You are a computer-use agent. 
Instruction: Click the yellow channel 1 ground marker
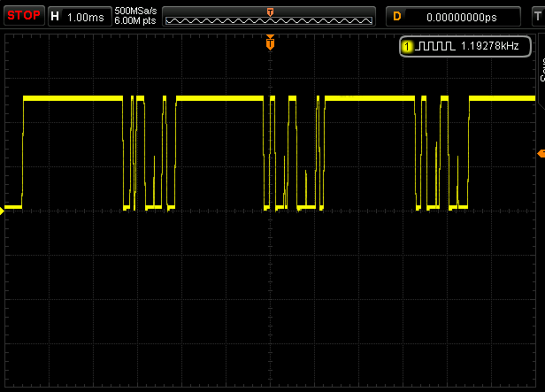click(x=4, y=210)
